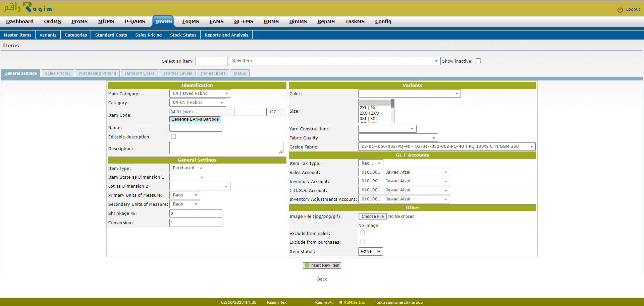Click Choose File for image upload
644x306 pixels.
coord(372,217)
